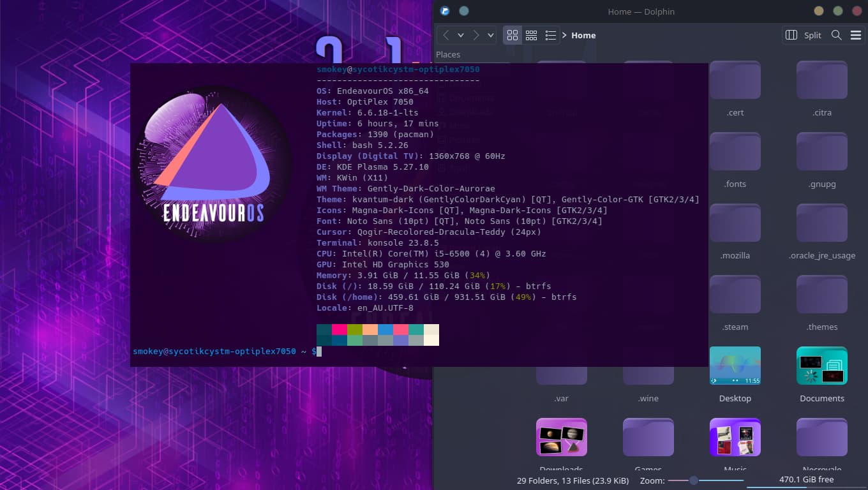
Task: Click the Memory usage line showing 34%
Action: click(403, 276)
